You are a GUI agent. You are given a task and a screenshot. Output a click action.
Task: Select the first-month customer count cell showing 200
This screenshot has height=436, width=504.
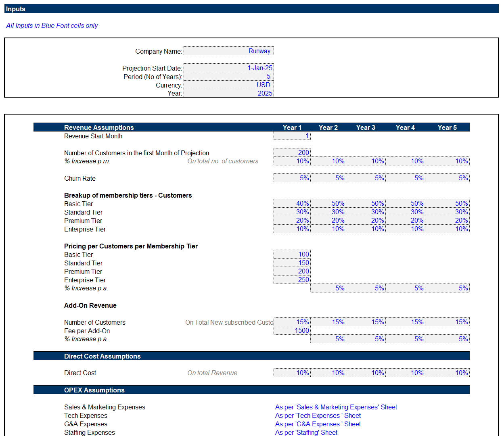coord(292,152)
